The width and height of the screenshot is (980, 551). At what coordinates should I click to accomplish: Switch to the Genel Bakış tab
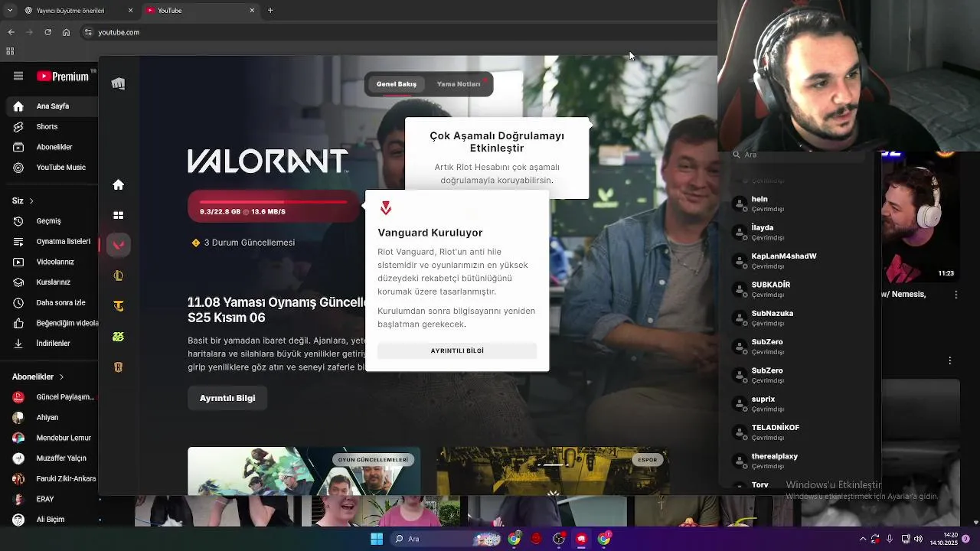[x=397, y=84]
